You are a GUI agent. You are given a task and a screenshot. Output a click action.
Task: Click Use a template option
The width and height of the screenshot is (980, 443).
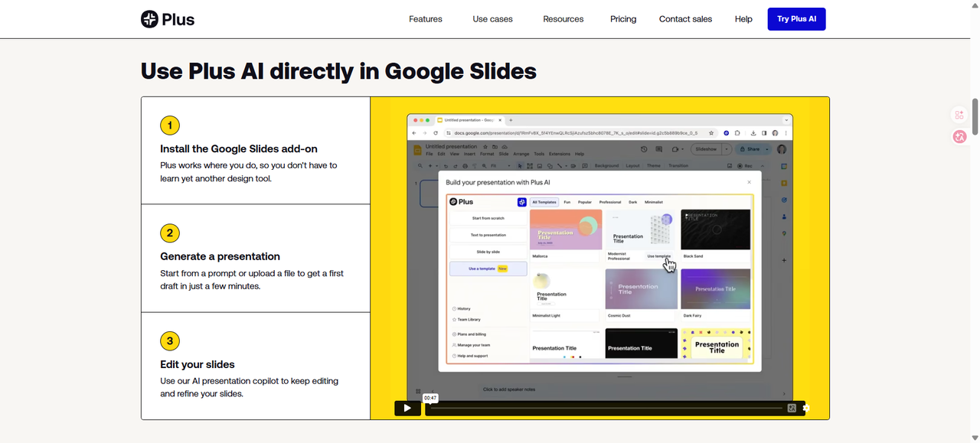click(488, 269)
